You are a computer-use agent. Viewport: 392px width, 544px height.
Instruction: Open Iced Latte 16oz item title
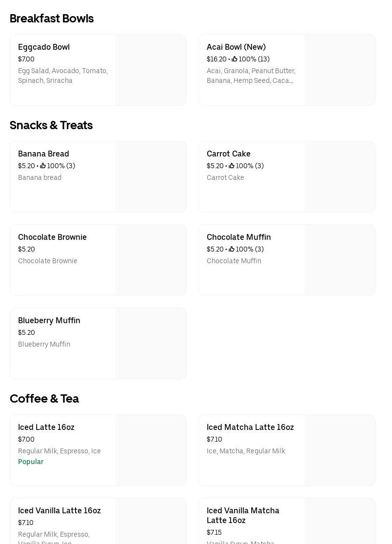[x=46, y=427]
